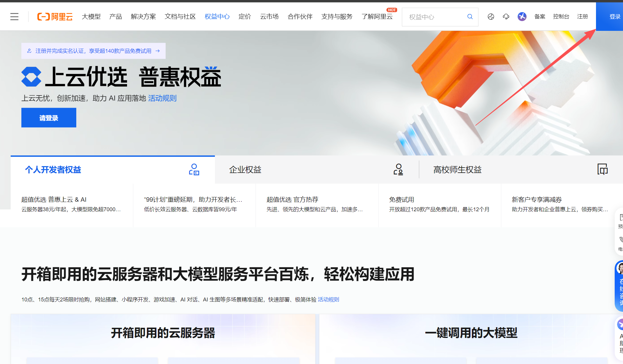
Task: Click the personal developer benefits icon
Action: [x=194, y=169]
